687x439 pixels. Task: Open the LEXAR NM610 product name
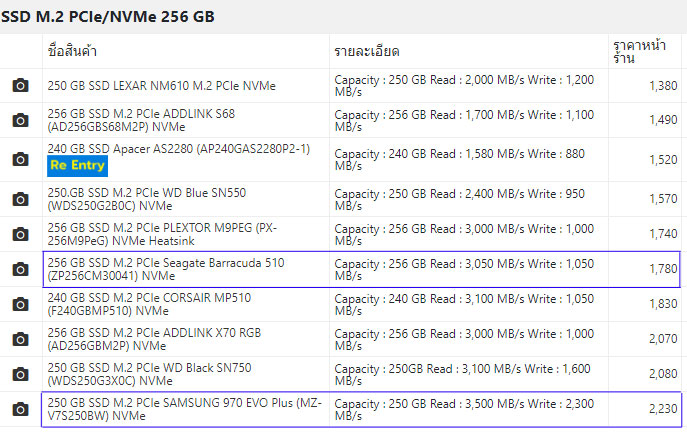click(x=161, y=85)
